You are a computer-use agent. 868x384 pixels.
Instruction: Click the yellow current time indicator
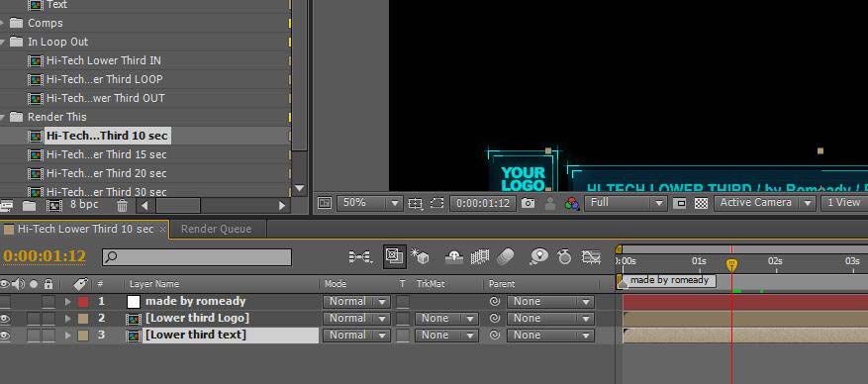tap(731, 265)
